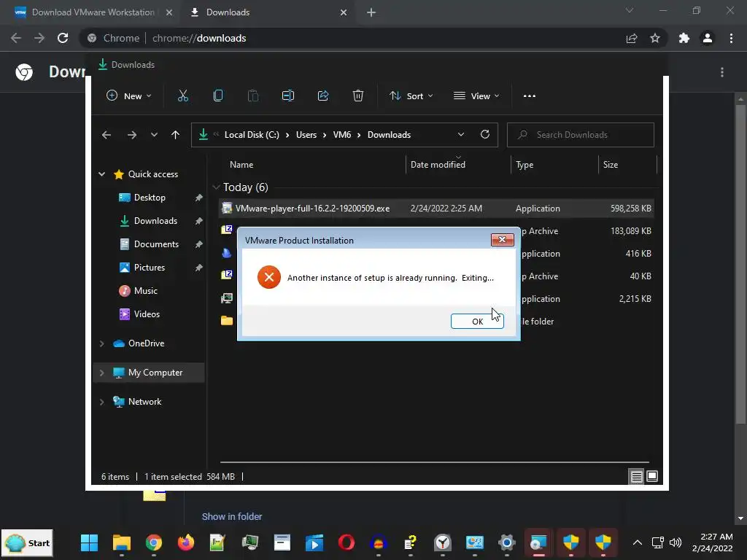This screenshot has height=560, width=747.
Task: Click the volume icon in system tray
Action: [675, 542]
